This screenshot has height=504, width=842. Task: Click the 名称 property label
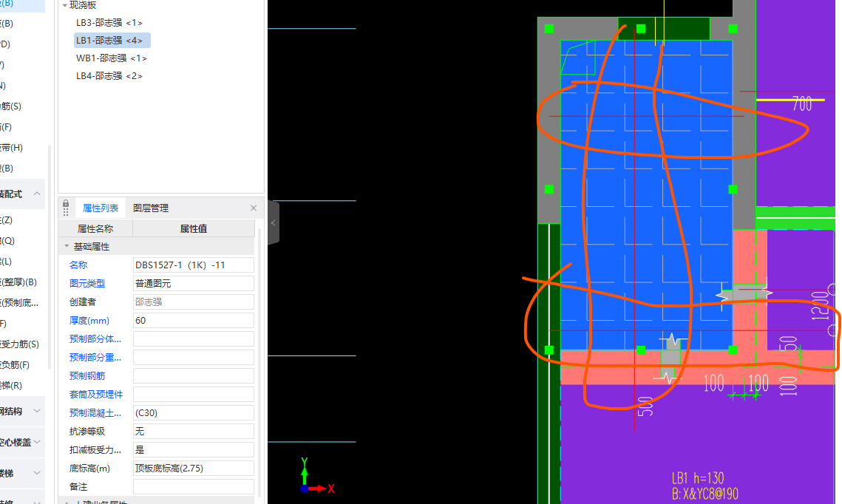78,265
